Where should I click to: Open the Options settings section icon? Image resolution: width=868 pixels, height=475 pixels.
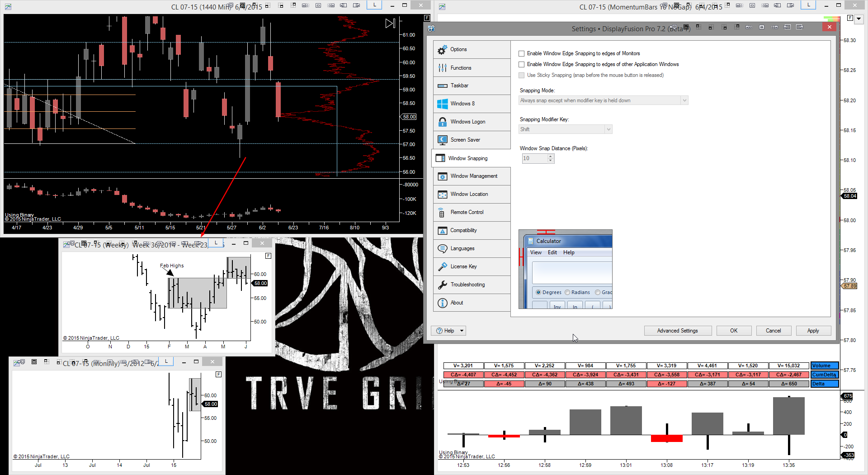(x=442, y=50)
